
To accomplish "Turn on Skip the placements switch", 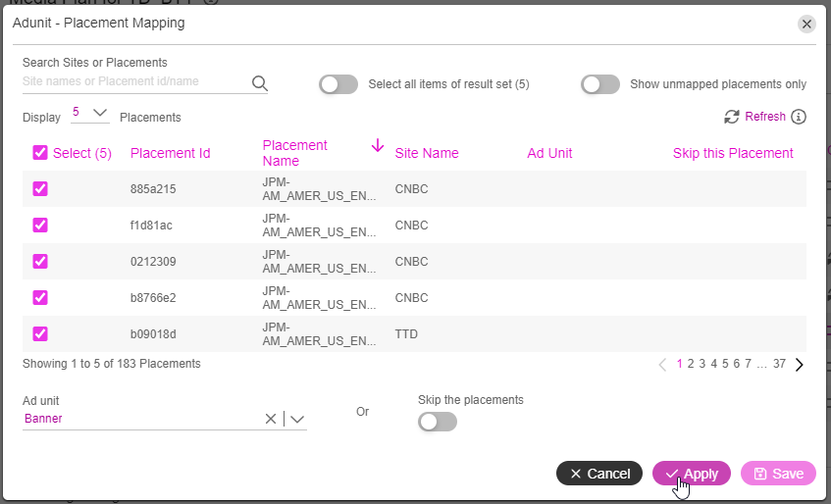I will coord(438,422).
